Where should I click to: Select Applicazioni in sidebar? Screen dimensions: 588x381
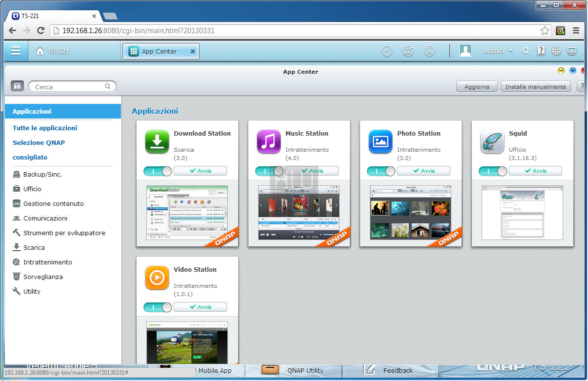(x=63, y=111)
